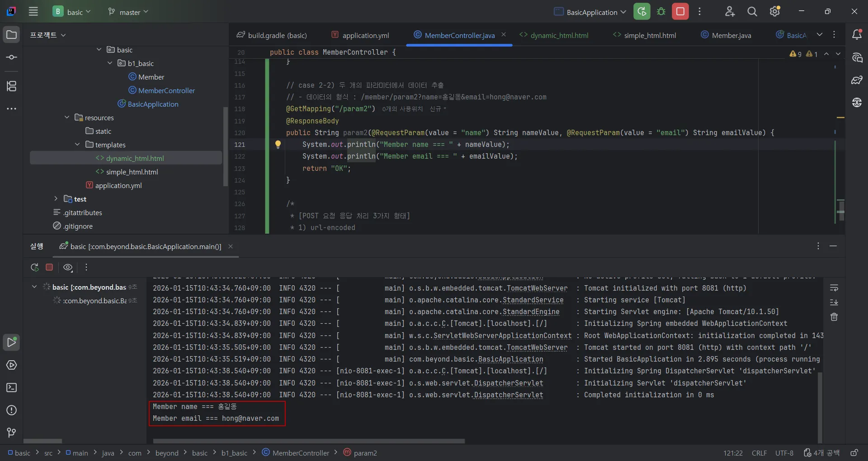Open the basic project dropdown

(73, 12)
